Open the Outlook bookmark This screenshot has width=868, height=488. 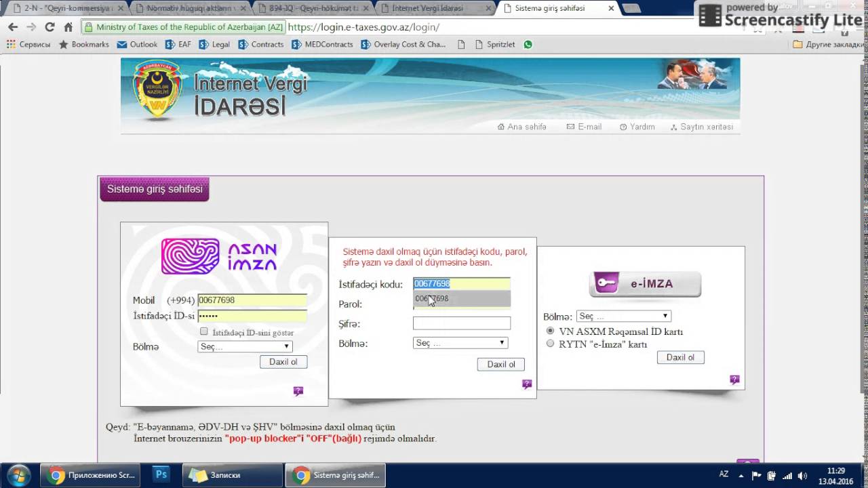[137, 44]
